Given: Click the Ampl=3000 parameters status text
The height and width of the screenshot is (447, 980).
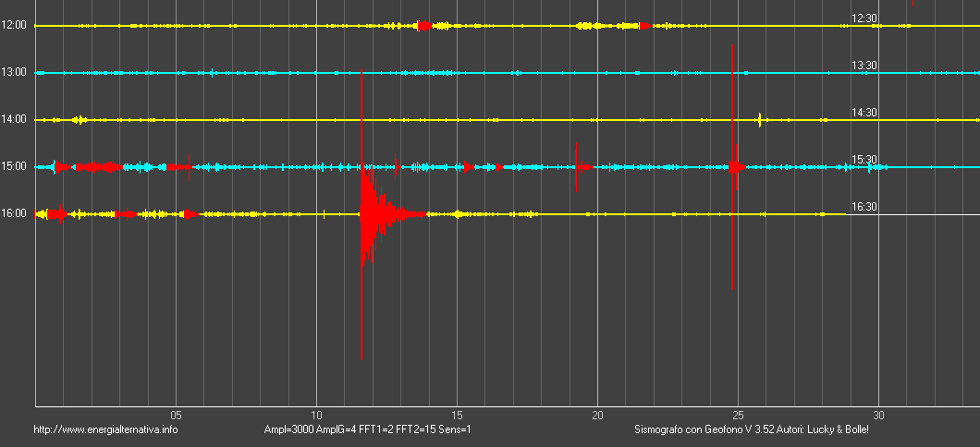Looking at the screenshot, I should [x=368, y=429].
